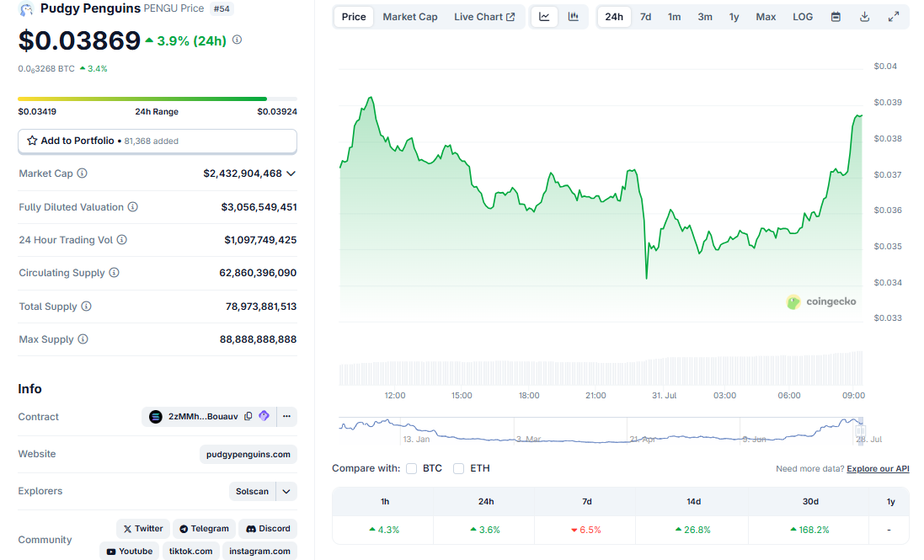Open the pudgypenguins.com website link
Viewport: 924px width, 560px height.
[248, 455]
